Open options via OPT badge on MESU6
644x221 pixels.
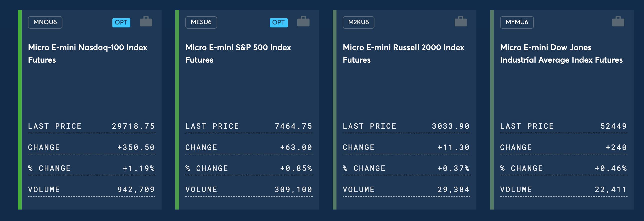(279, 22)
